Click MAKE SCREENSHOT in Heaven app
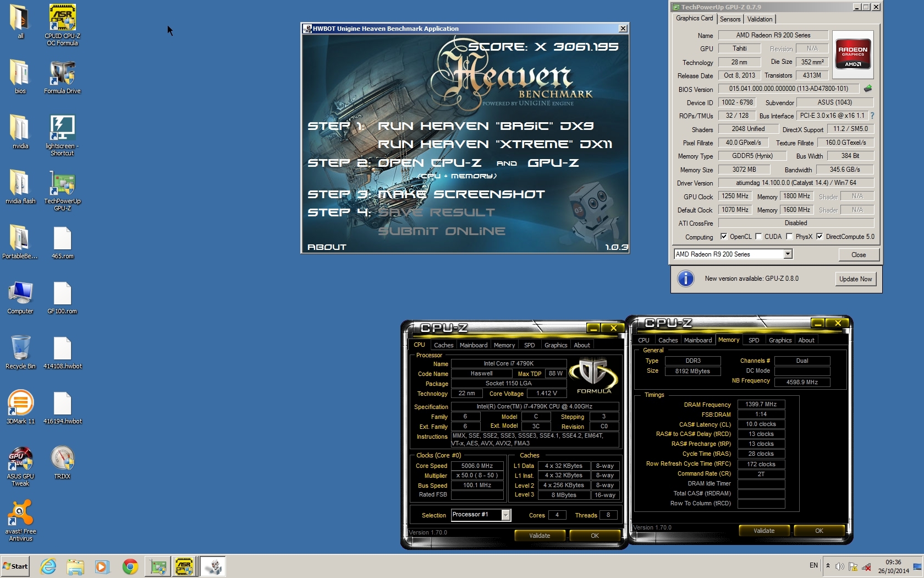 [x=461, y=194]
